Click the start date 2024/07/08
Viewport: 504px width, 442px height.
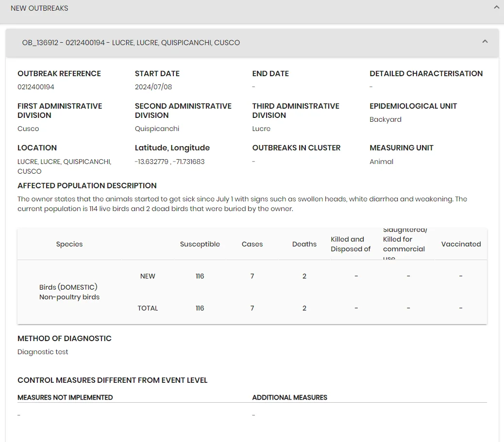153,87
